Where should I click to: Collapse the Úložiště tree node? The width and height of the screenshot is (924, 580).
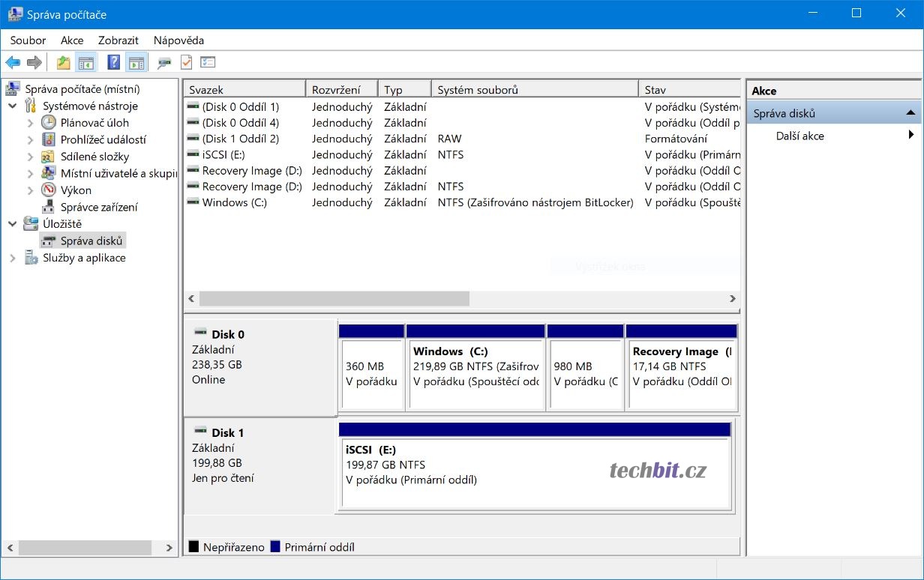tap(13, 224)
